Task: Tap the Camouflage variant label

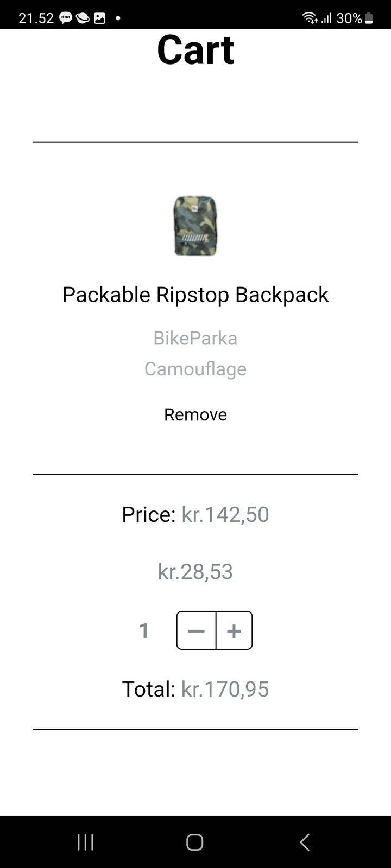Action: point(195,369)
